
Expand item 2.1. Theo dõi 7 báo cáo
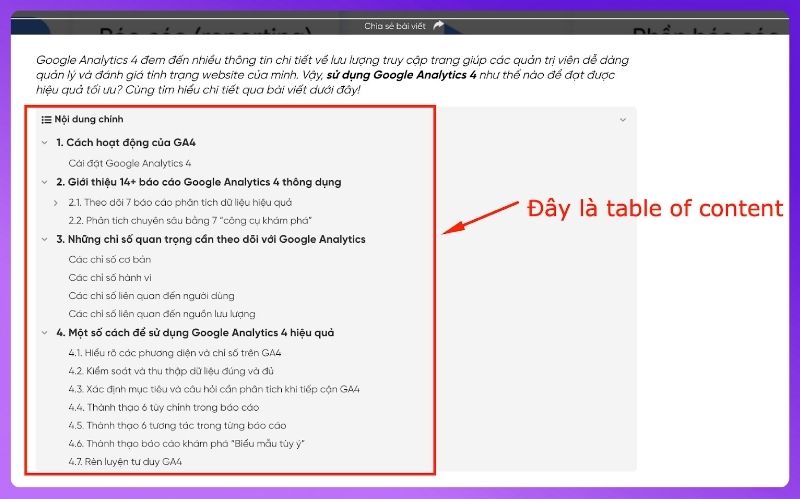click(56, 203)
